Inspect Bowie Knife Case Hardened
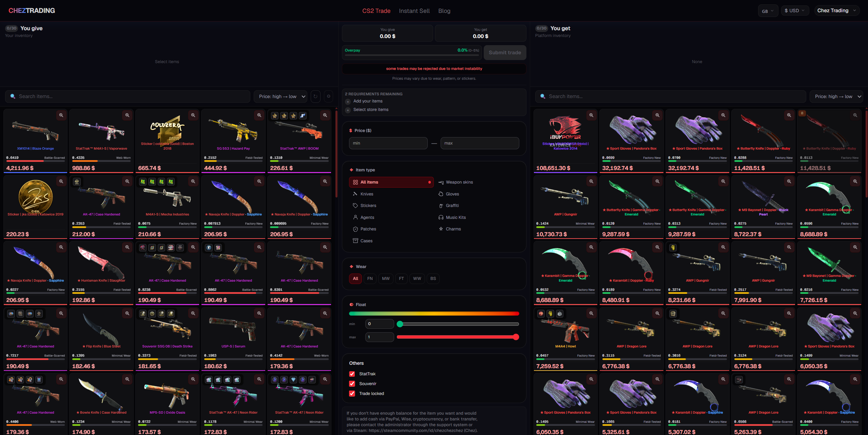The width and height of the screenshot is (868, 435). pyautogui.click(x=127, y=379)
